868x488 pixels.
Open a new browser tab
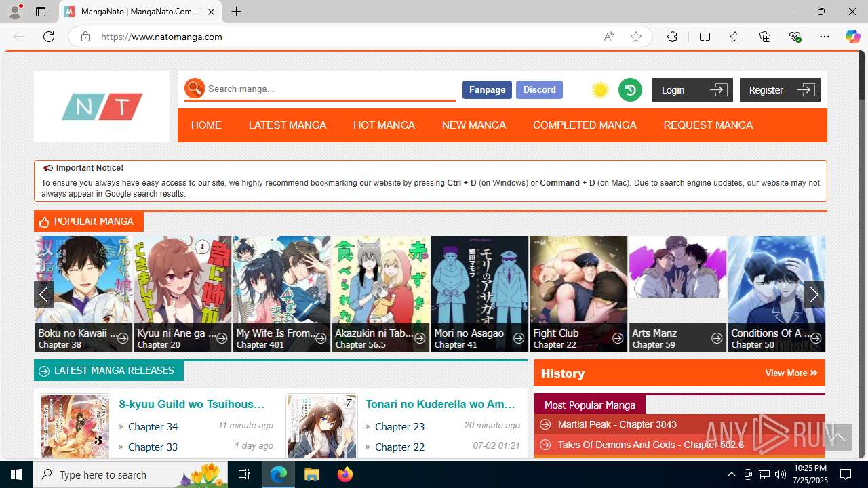236,12
